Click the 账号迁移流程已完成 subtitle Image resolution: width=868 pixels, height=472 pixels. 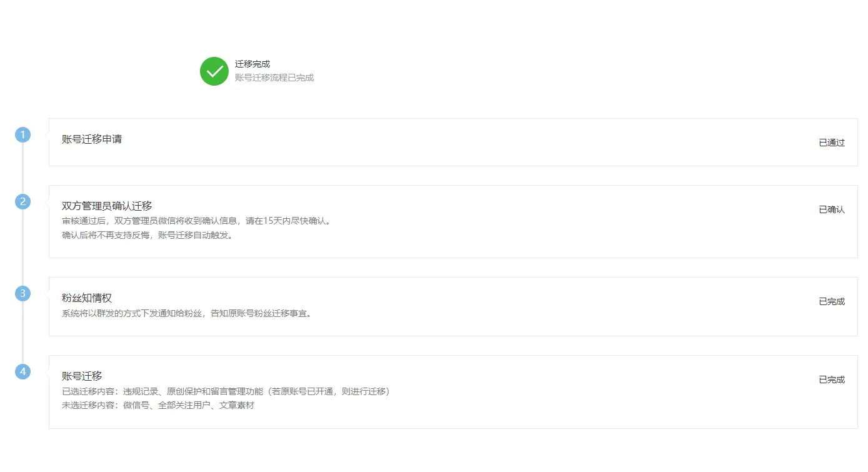[274, 78]
